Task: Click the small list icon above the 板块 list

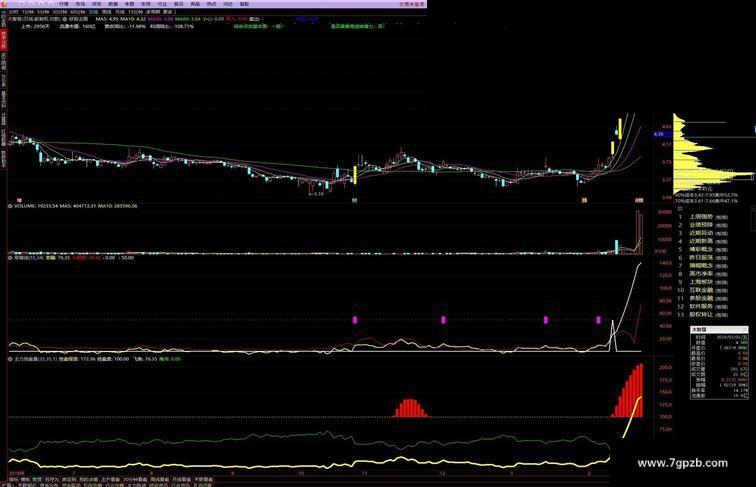Action: click(x=680, y=208)
